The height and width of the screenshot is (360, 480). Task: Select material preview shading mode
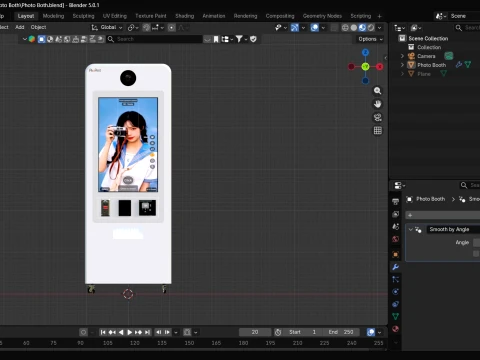(362, 28)
